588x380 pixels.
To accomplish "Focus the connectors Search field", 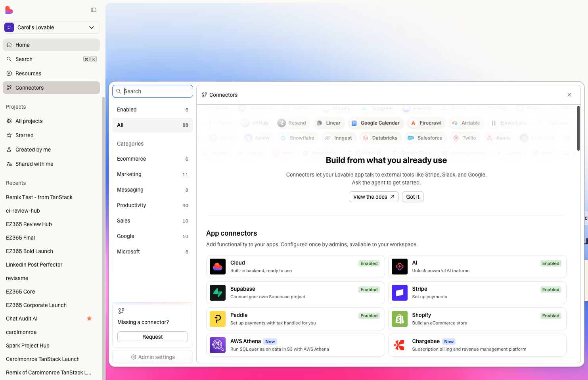I will coord(153,91).
